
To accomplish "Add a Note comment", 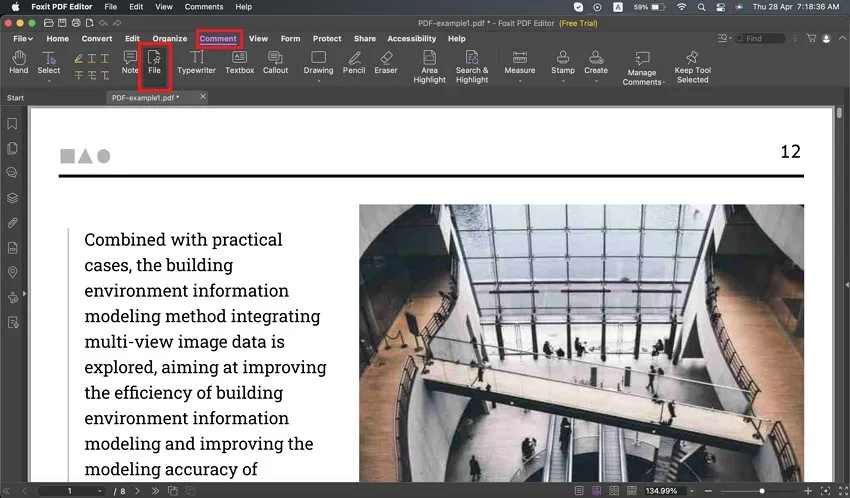I will pyautogui.click(x=130, y=63).
